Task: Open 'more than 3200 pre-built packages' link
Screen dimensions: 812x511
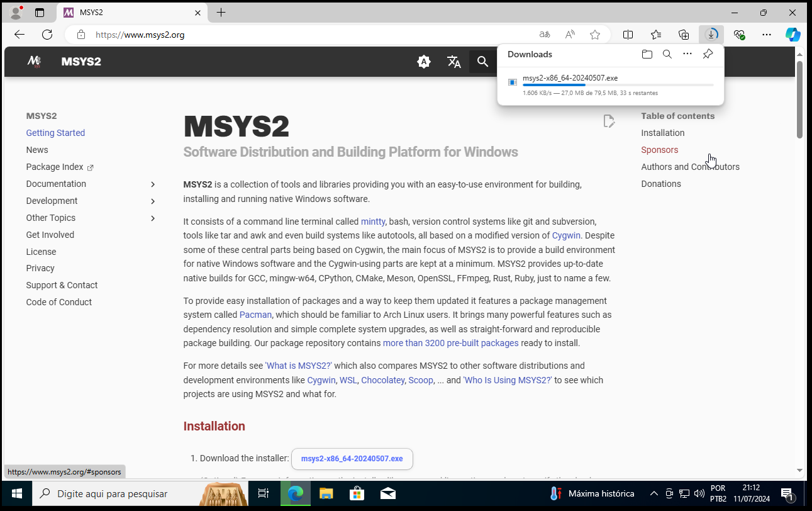Action: coord(450,343)
